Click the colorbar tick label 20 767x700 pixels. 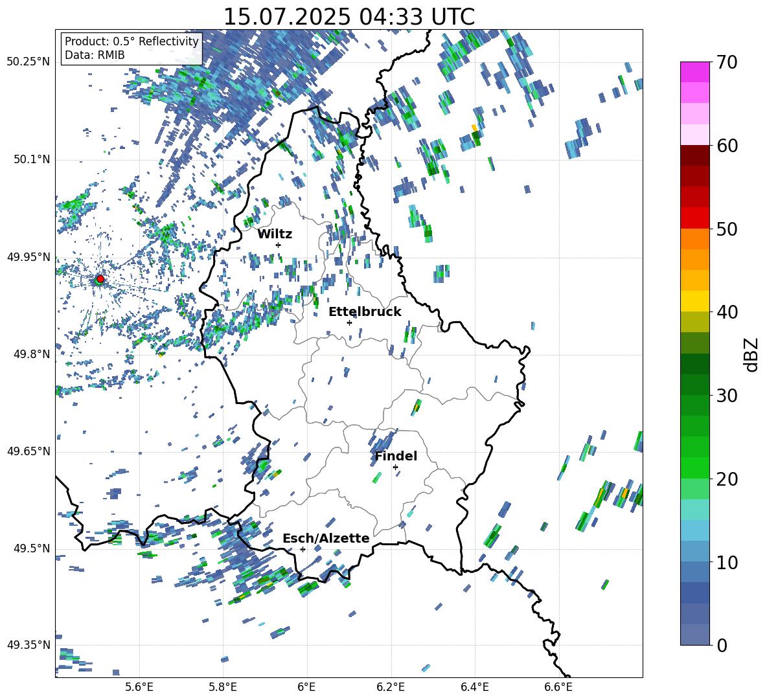pos(727,479)
